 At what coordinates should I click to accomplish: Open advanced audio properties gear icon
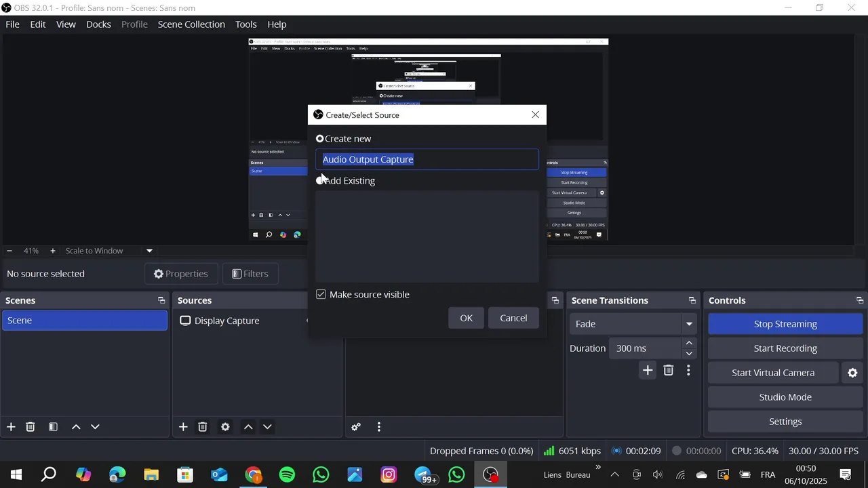pos(356,427)
